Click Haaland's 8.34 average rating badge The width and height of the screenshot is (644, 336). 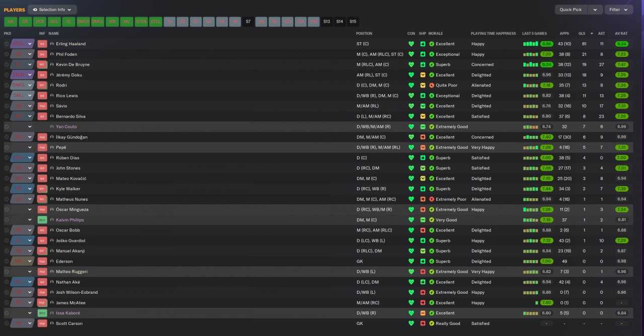point(621,44)
